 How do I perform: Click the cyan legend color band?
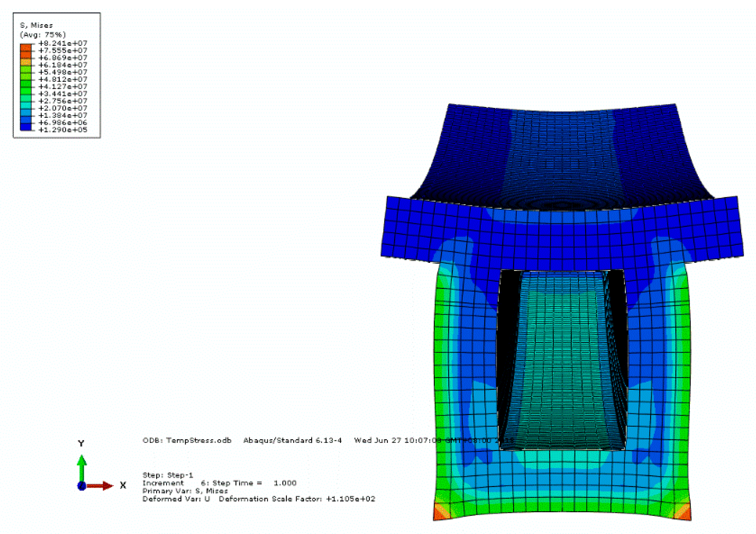point(26,105)
